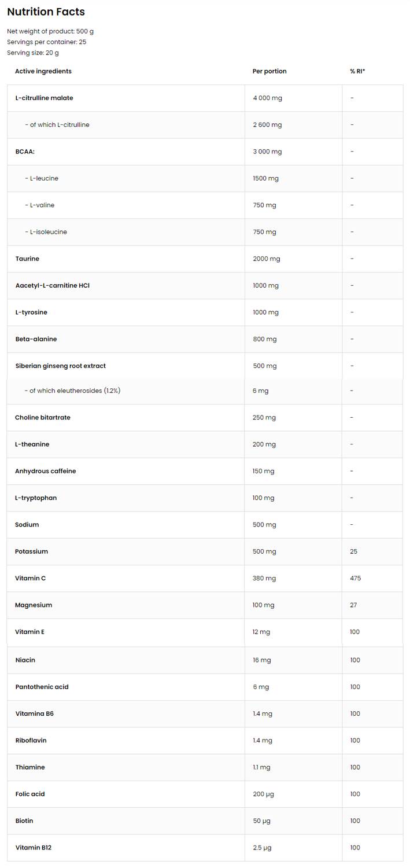Click Siberian ginseng root extract label

point(60,366)
